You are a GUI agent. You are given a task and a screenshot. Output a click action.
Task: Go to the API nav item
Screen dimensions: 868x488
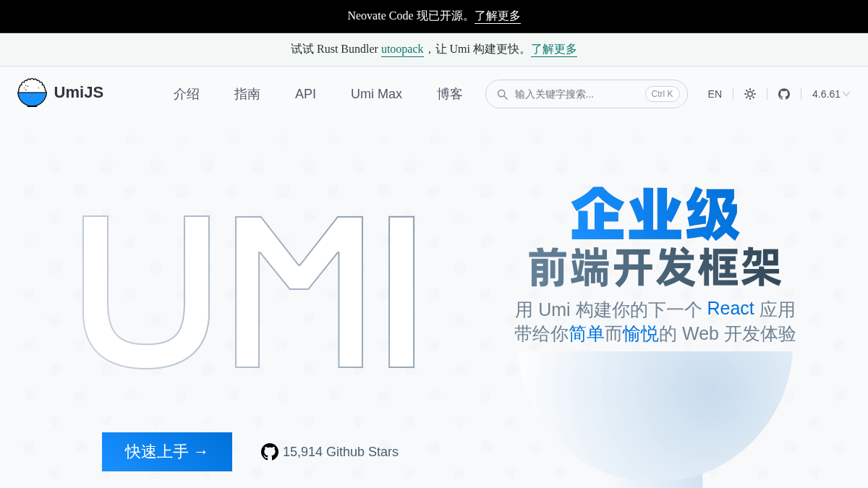pyautogui.click(x=305, y=94)
